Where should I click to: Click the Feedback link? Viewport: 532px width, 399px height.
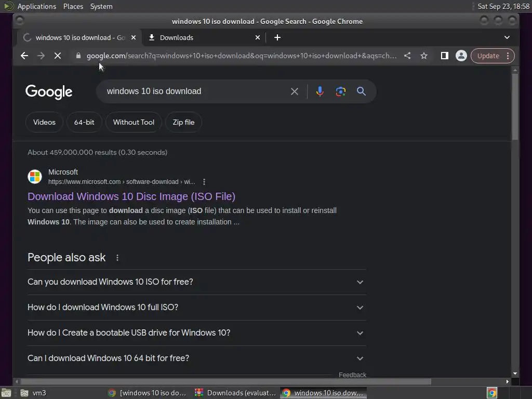(352, 375)
